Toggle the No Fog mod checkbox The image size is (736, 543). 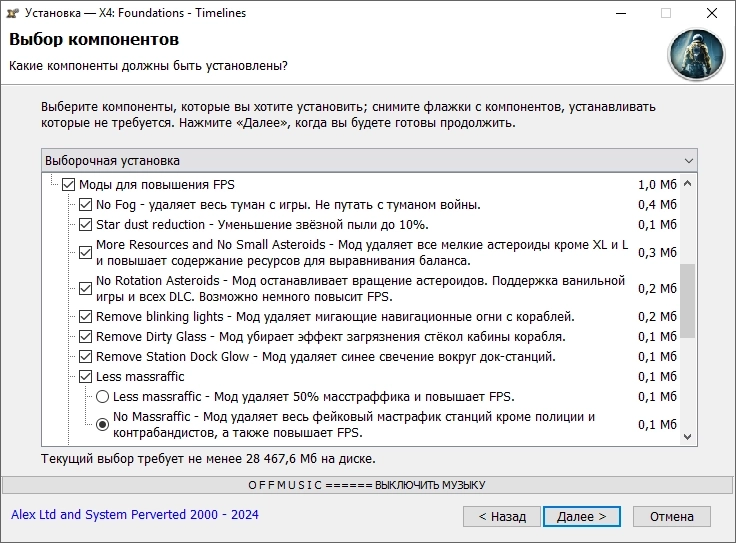pyautogui.click(x=85, y=205)
